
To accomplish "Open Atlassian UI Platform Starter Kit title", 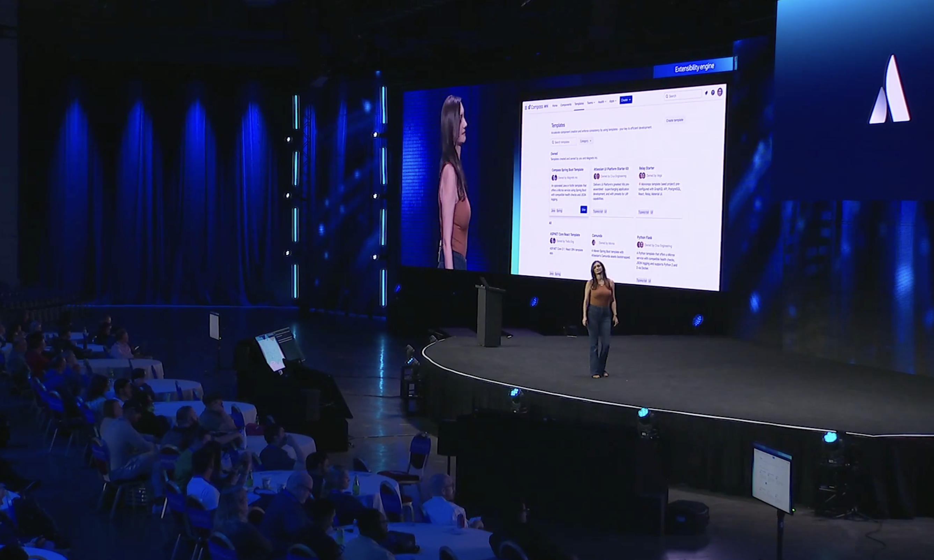I will click(611, 169).
